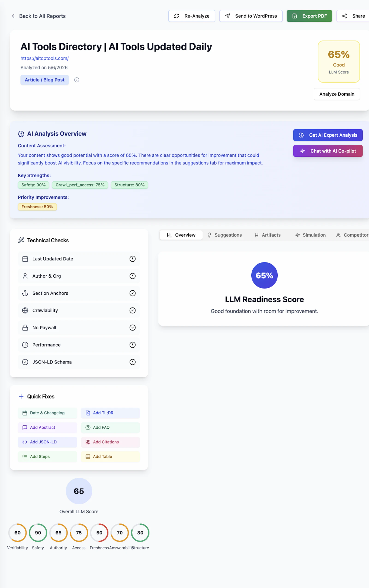369x588 pixels.
Task: Apply the Add TL;DR quick fix
Action: point(110,413)
